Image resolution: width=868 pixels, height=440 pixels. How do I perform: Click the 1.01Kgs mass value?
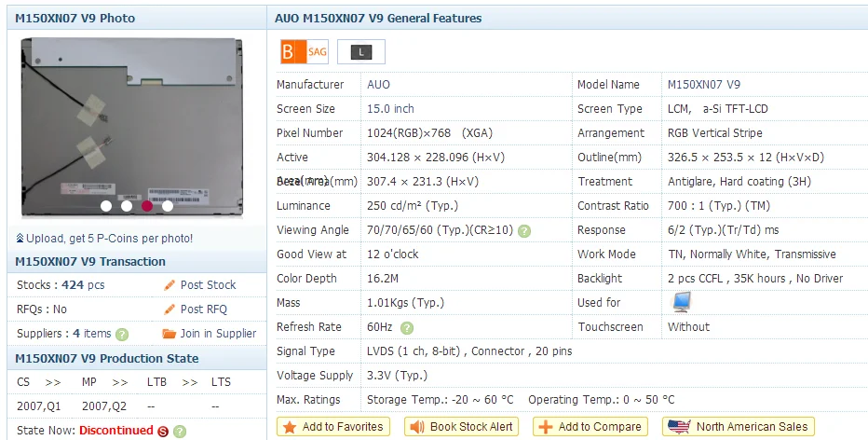405,303
